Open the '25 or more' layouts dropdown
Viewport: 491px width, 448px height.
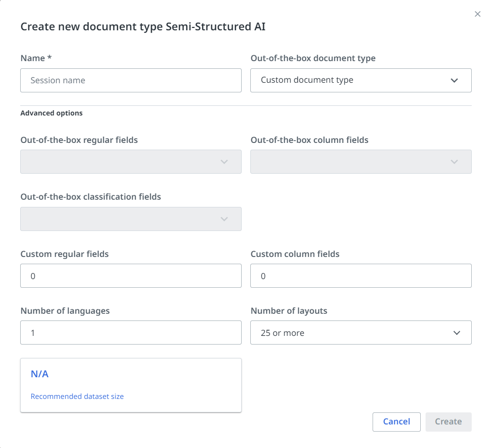[351, 333]
